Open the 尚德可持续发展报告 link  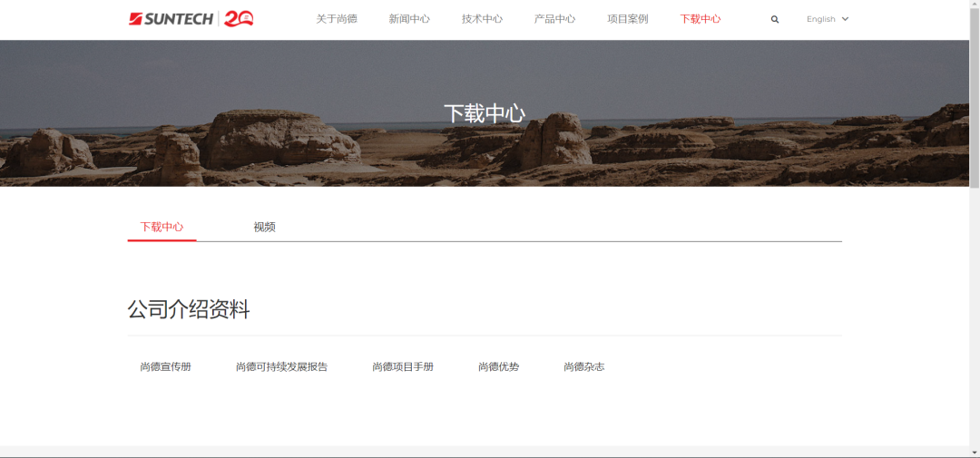click(x=281, y=366)
